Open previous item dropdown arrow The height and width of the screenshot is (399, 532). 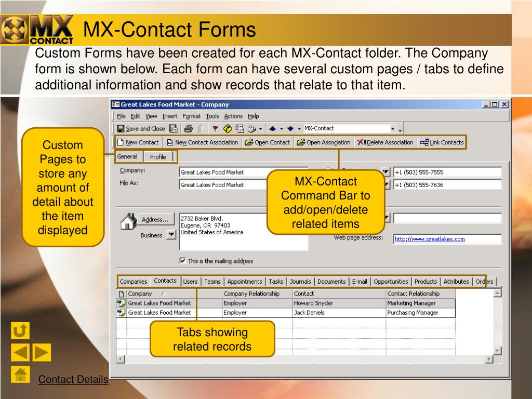pyautogui.click(x=281, y=129)
